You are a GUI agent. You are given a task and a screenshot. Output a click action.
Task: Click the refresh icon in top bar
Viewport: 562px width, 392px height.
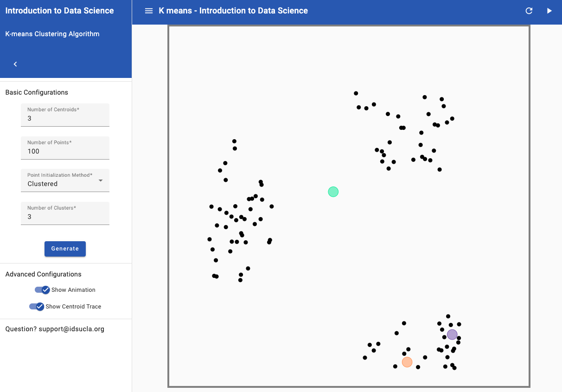click(529, 11)
